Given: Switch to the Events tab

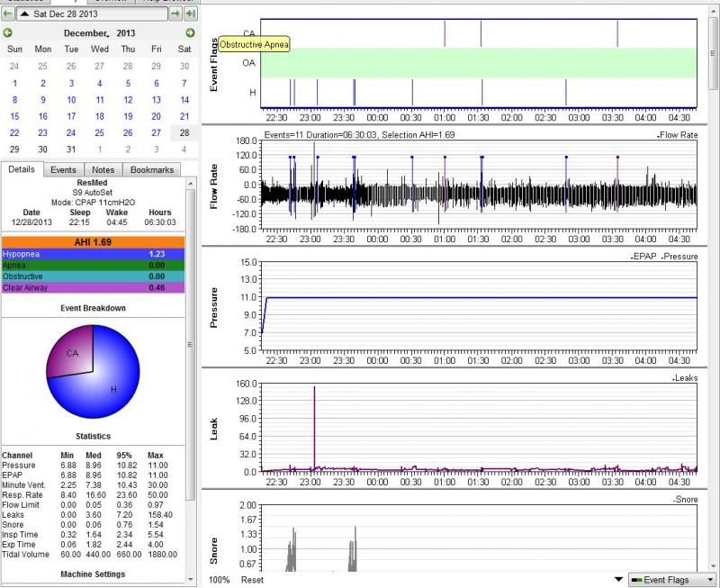Looking at the screenshot, I should [63, 169].
